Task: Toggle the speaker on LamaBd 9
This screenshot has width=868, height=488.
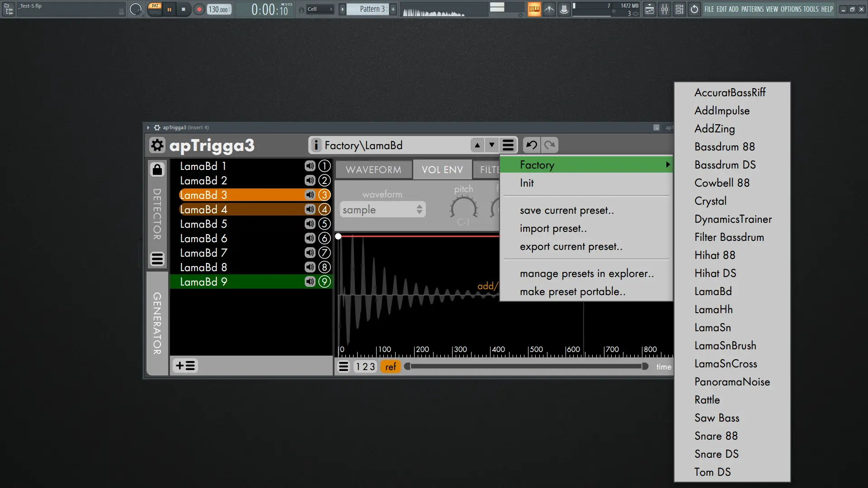Action: coord(310,282)
